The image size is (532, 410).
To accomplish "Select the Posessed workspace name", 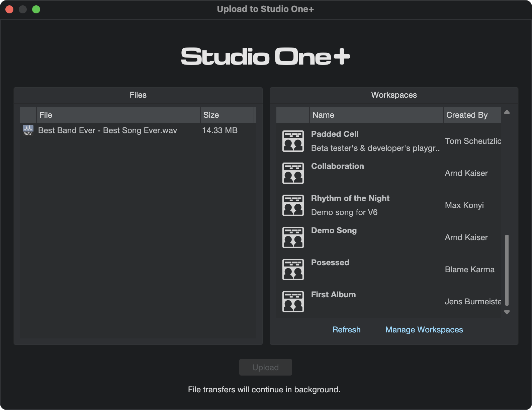I will (330, 263).
